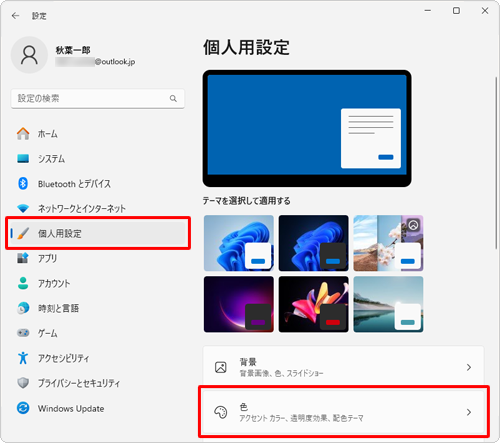
Task: Open アクセシビリティ settings
Action: coord(98,358)
